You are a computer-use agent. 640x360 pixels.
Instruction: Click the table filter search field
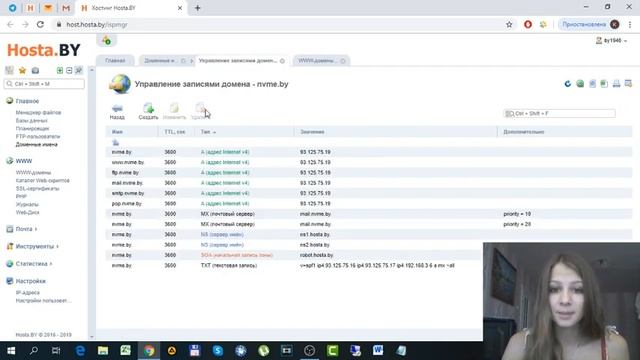pyautogui.click(x=559, y=113)
